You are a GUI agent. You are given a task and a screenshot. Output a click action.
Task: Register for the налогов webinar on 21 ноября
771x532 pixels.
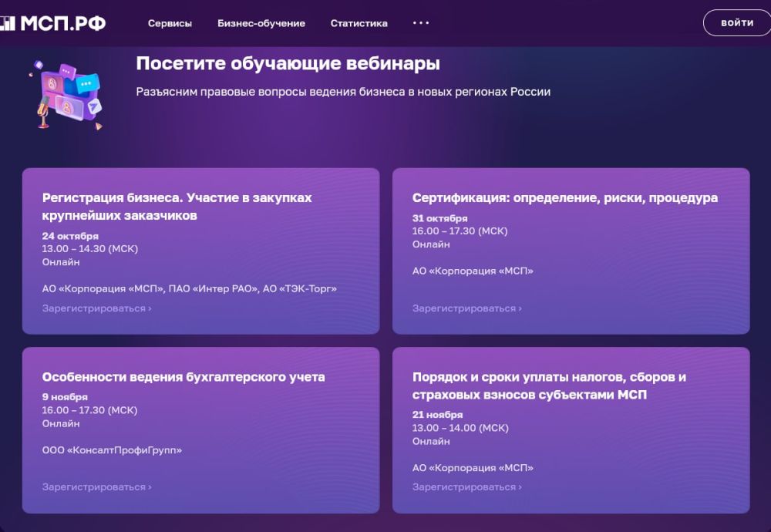click(x=467, y=487)
